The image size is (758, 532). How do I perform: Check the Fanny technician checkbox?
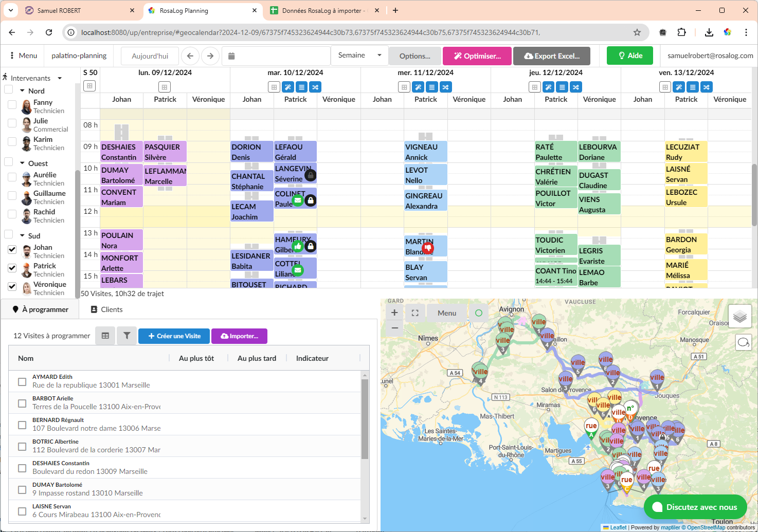coord(12,105)
